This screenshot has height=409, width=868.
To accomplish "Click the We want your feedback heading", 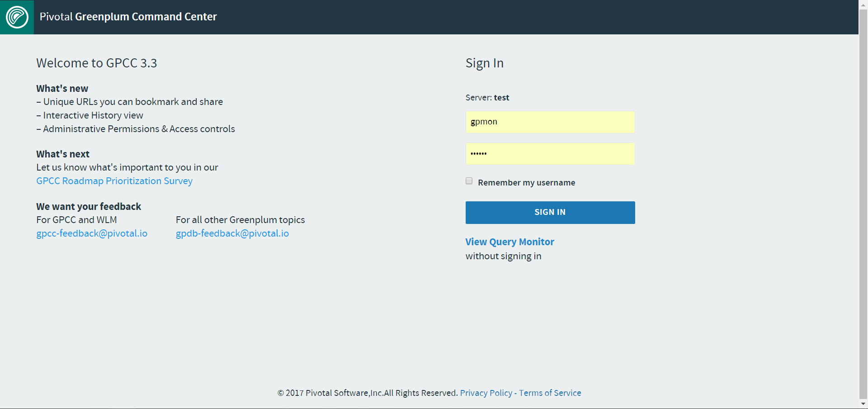I will tap(89, 207).
